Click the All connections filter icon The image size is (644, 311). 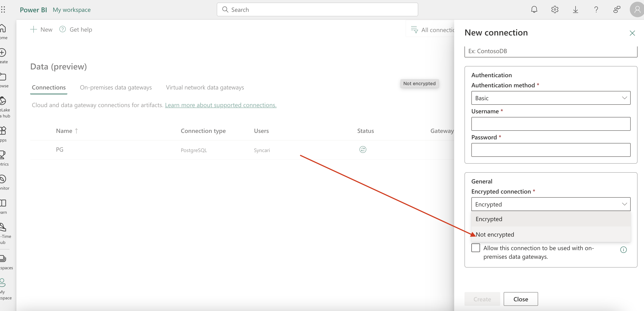point(414,30)
